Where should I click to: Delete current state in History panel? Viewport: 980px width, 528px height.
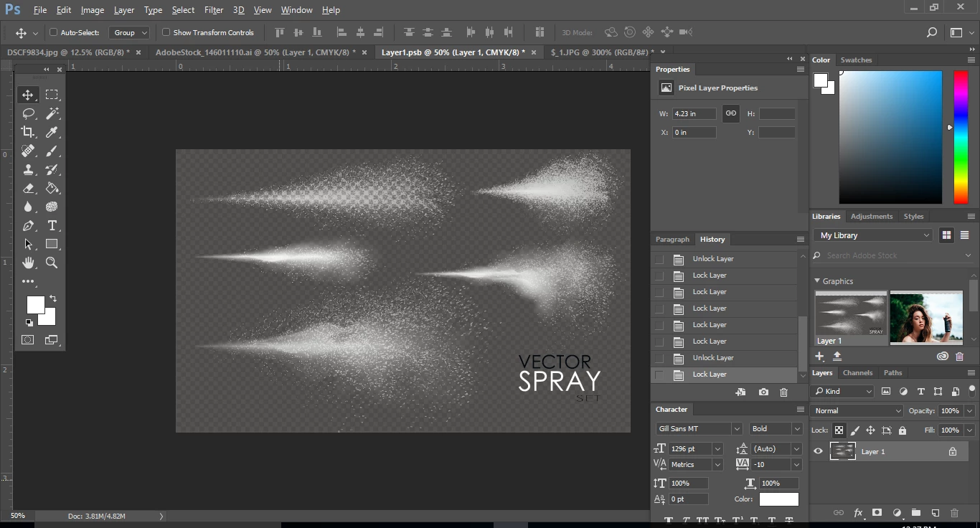pyautogui.click(x=783, y=392)
